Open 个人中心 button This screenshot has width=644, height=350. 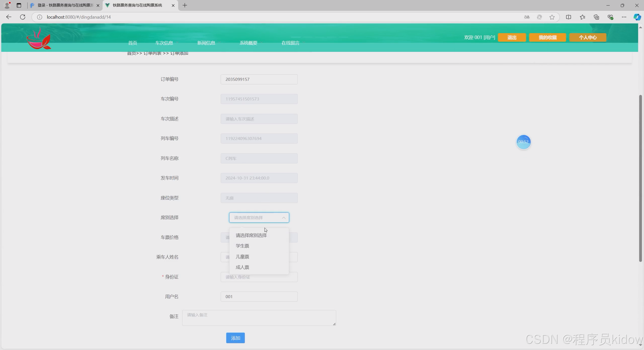(588, 37)
